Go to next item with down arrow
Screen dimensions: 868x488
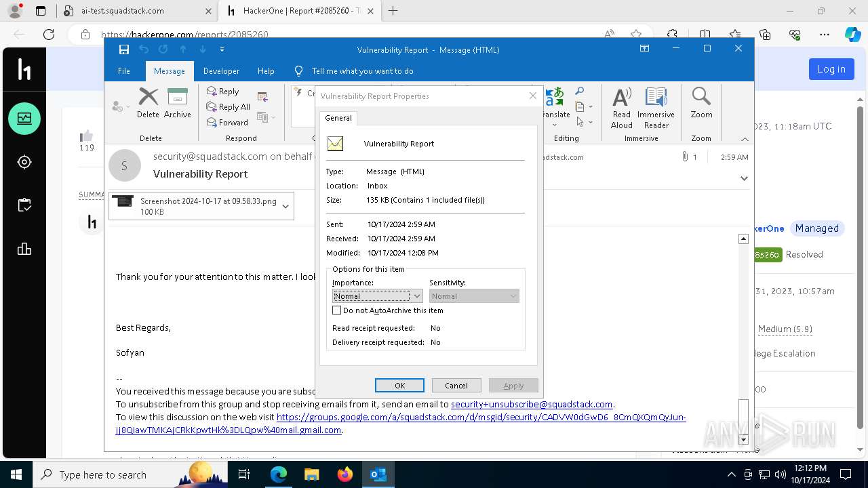pos(202,49)
